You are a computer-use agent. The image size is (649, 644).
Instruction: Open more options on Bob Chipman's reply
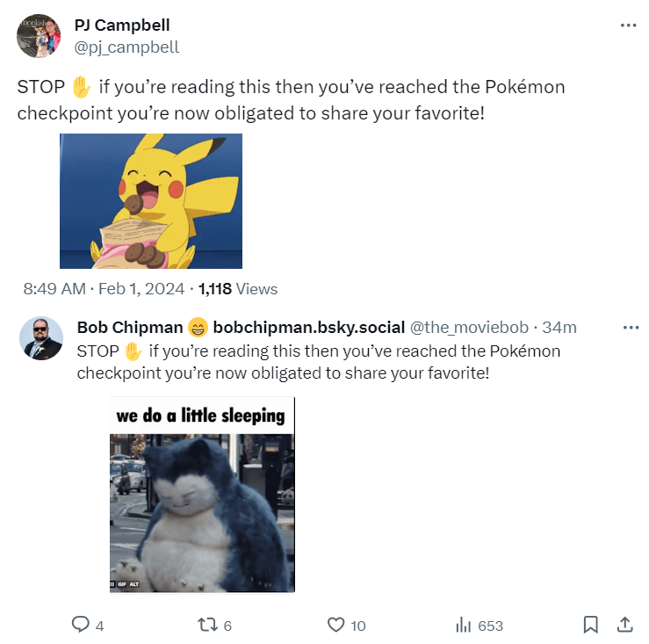(631, 328)
